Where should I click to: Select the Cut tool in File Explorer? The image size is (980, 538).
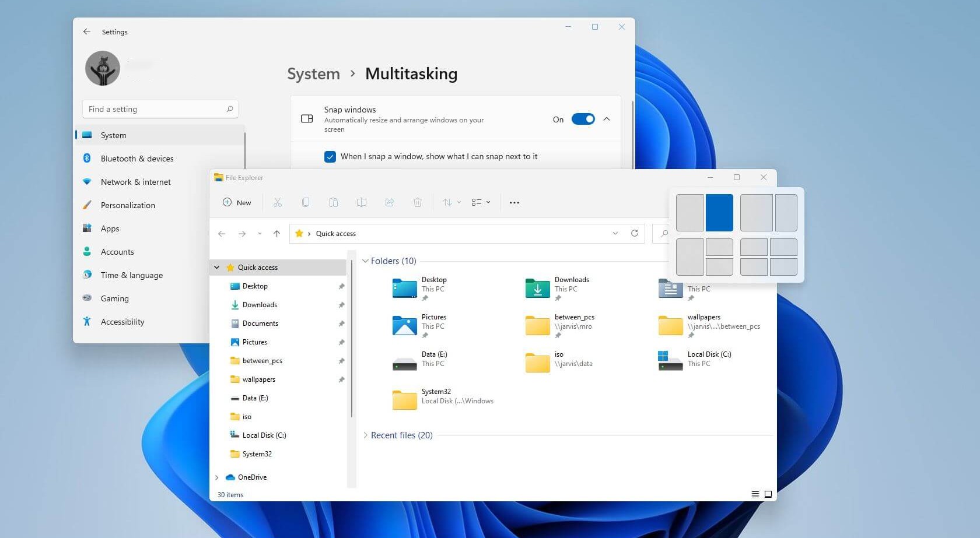(x=278, y=202)
